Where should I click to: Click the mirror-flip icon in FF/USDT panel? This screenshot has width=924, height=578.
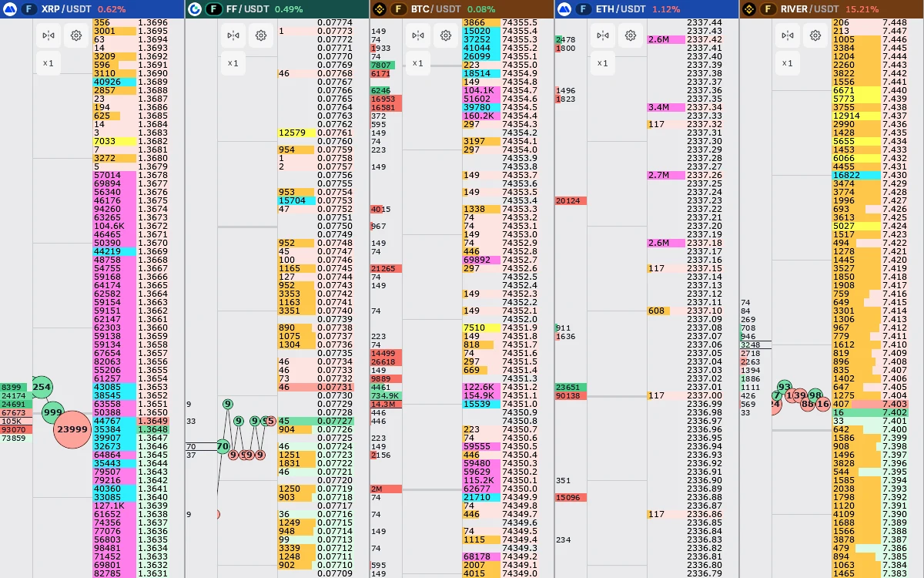coord(233,35)
